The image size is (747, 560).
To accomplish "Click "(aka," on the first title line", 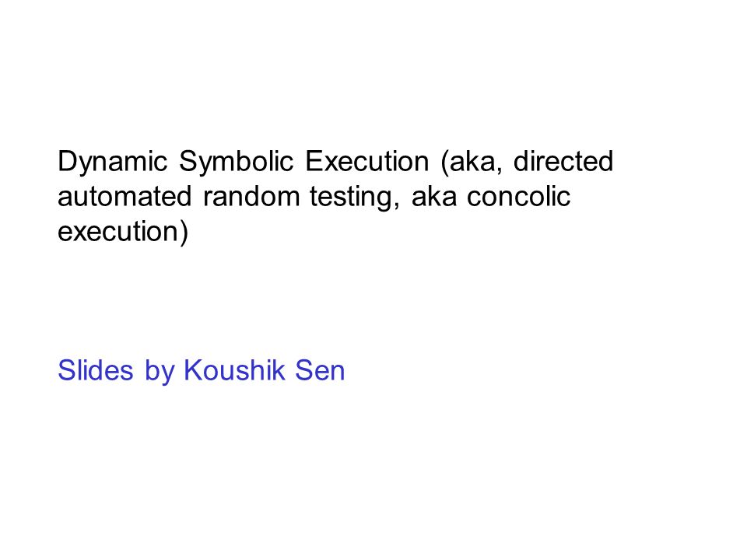I will pos(472,163).
